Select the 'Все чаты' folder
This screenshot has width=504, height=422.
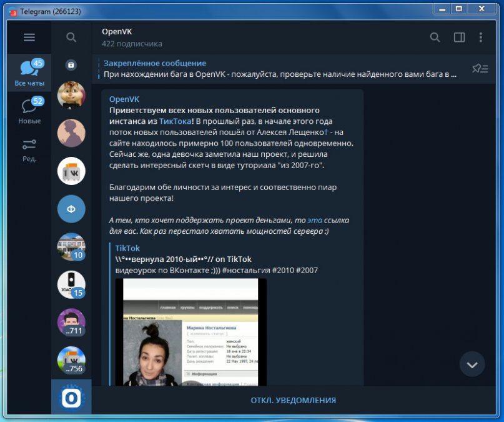pos(29,73)
